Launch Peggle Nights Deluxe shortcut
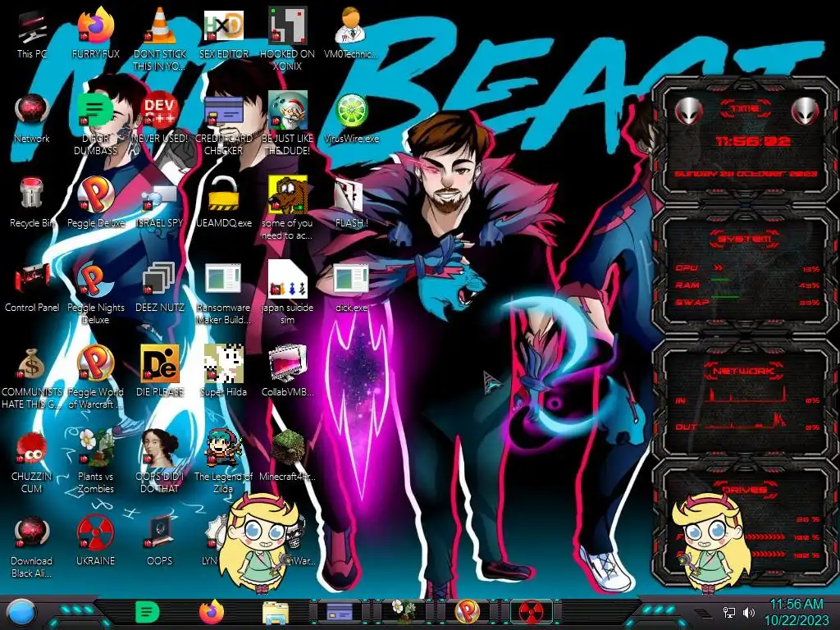 point(95,280)
